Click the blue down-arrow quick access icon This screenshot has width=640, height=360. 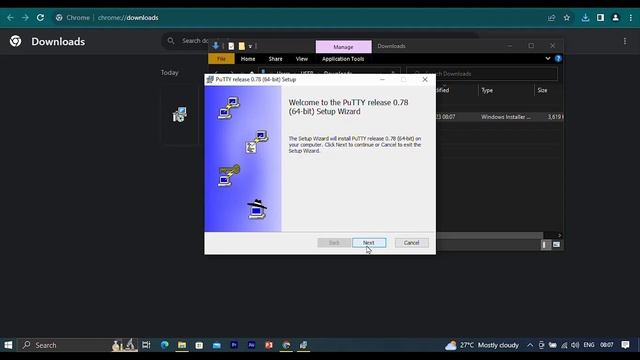(216, 46)
